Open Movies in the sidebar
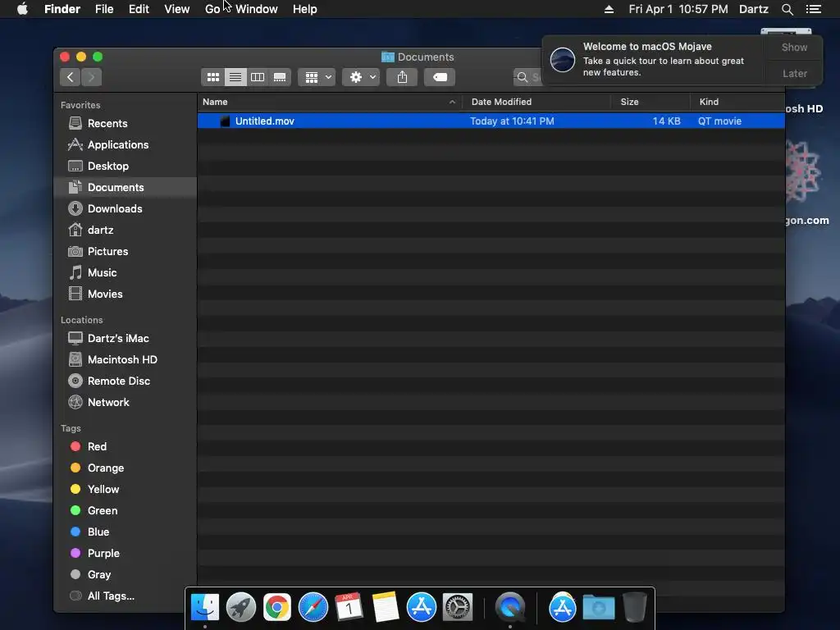The image size is (840, 630). 126,294
